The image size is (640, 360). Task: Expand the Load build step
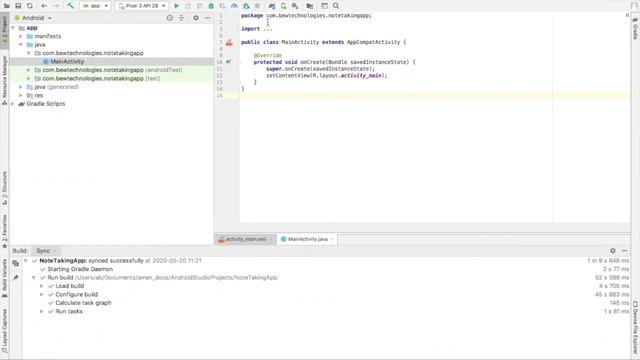42,286
